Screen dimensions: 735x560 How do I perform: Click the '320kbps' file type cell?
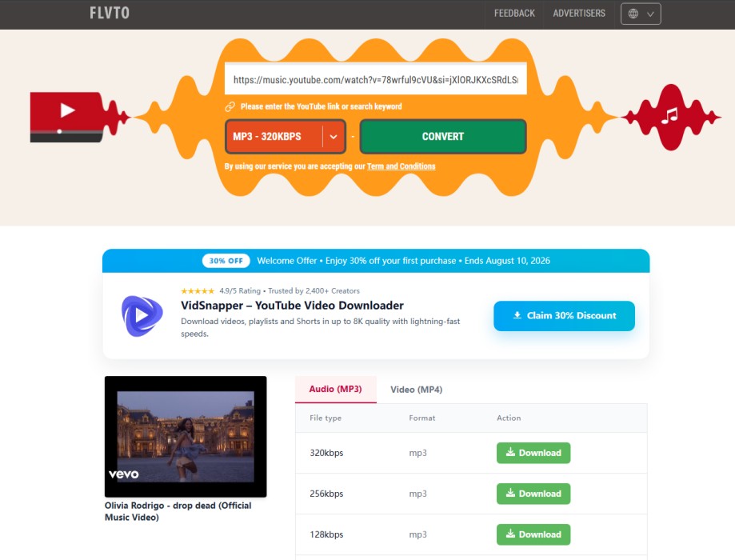point(326,453)
